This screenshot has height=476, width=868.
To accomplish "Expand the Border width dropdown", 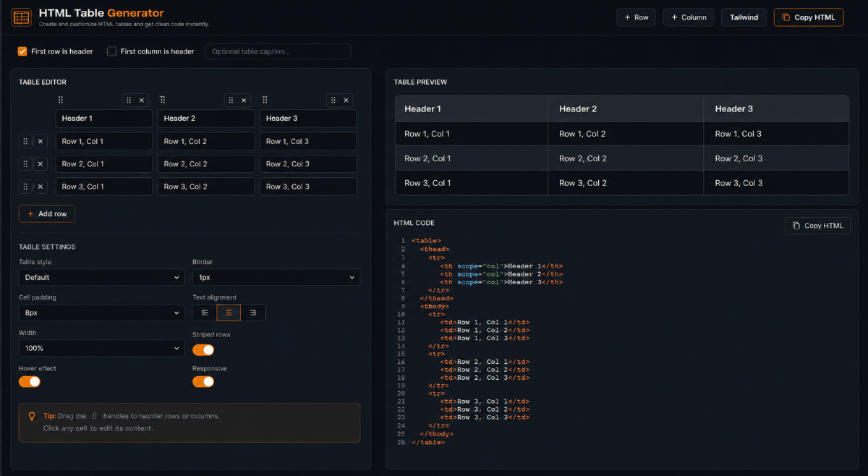I will (x=276, y=277).
